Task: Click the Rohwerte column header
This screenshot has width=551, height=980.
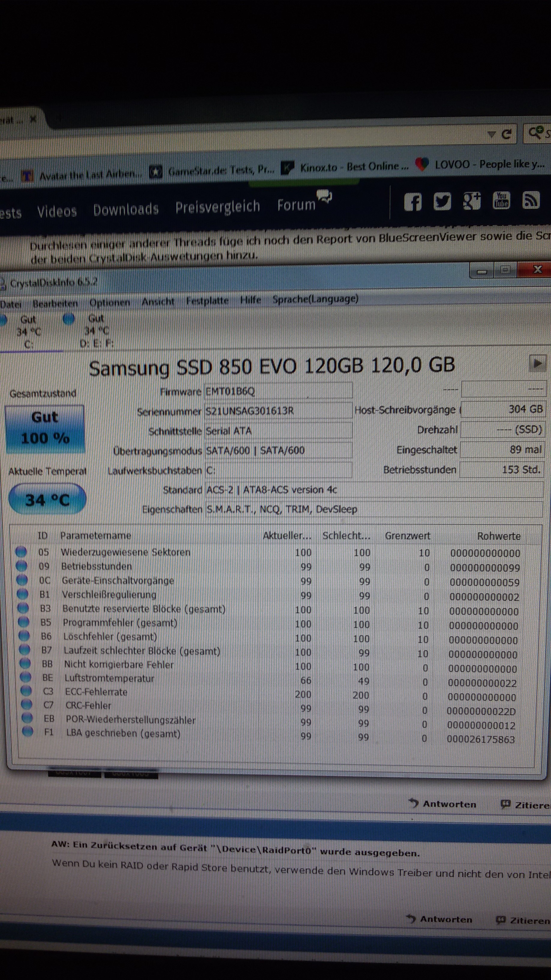Action: pos(499,536)
